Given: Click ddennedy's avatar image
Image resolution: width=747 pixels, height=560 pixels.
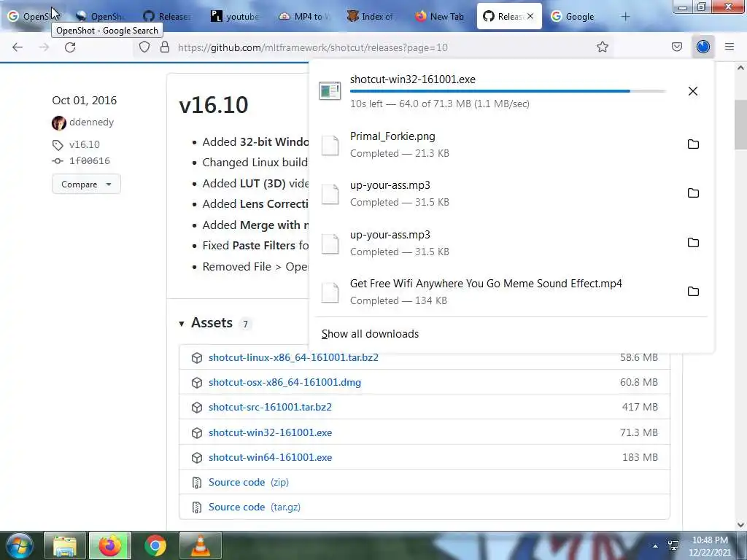Looking at the screenshot, I should tap(59, 122).
